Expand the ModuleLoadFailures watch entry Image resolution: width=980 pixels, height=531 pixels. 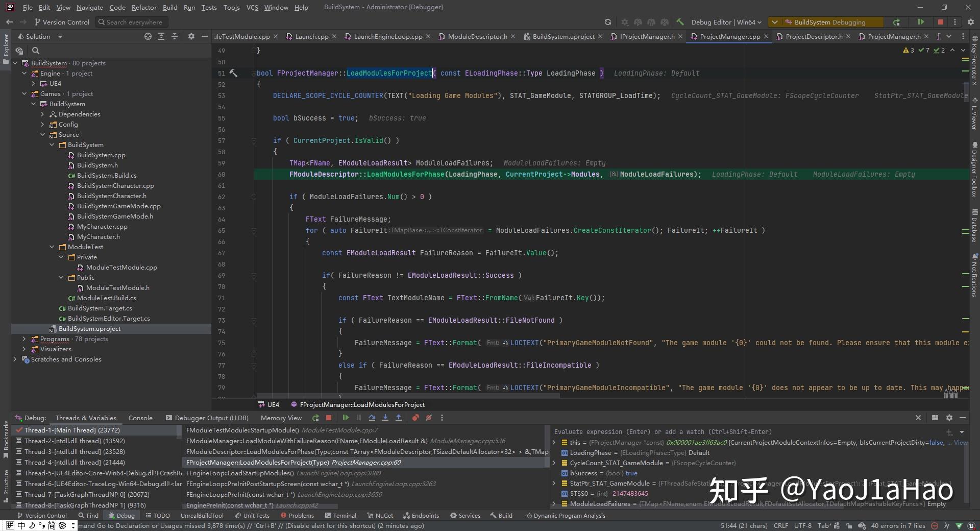coord(554,504)
